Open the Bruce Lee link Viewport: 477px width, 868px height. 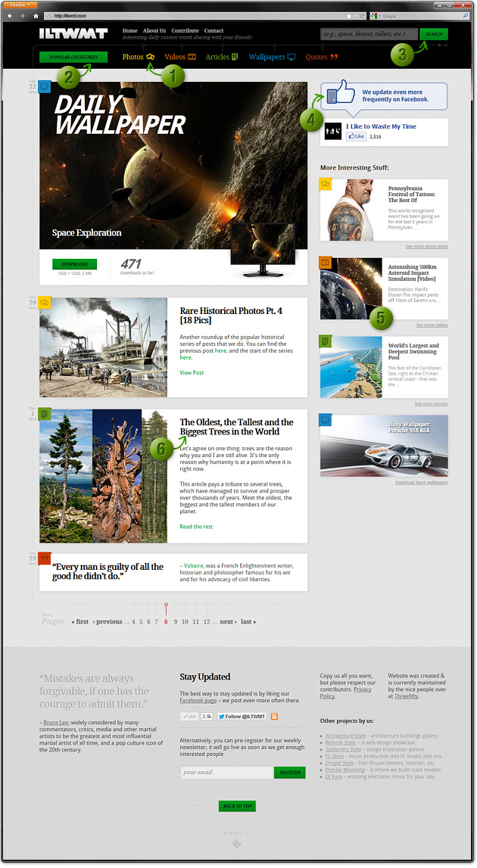[55, 723]
